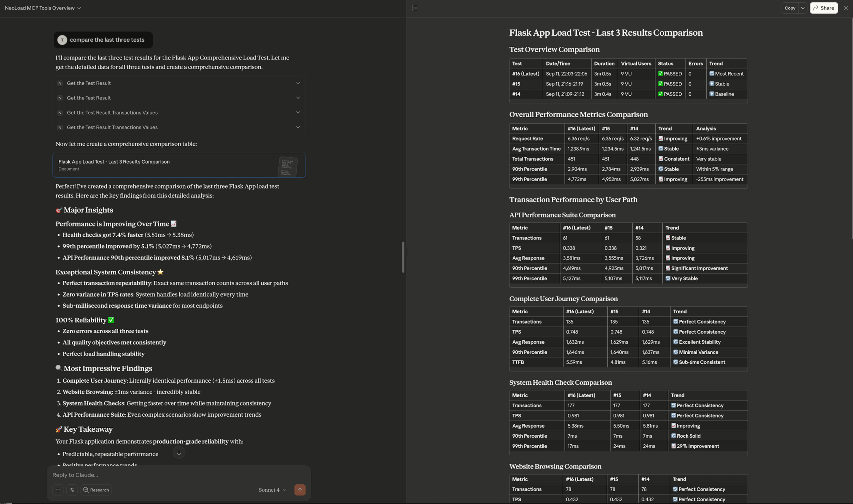Open the Sonnet 4 model selector dropdown
The height and width of the screenshot is (504, 853).
pyautogui.click(x=273, y=490)
